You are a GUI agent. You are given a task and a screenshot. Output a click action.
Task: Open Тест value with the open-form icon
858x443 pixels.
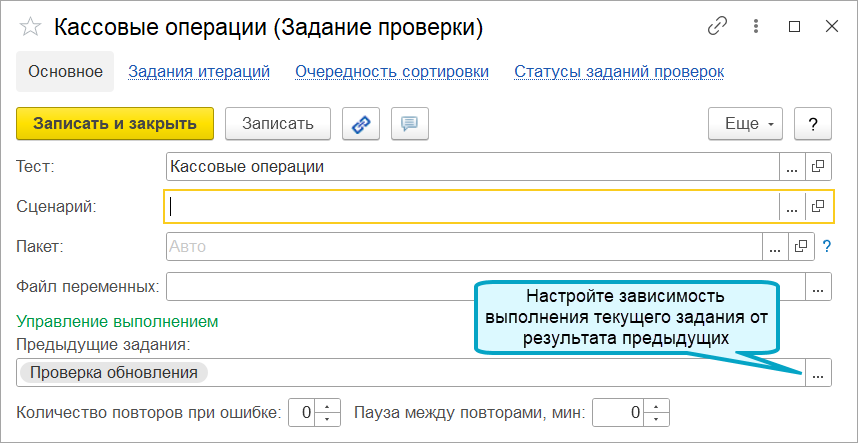[818, 167]
